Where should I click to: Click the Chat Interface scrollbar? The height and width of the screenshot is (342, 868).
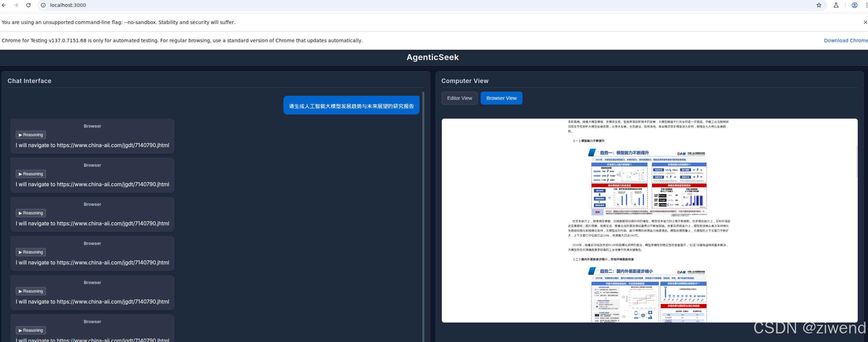point(423,217)
